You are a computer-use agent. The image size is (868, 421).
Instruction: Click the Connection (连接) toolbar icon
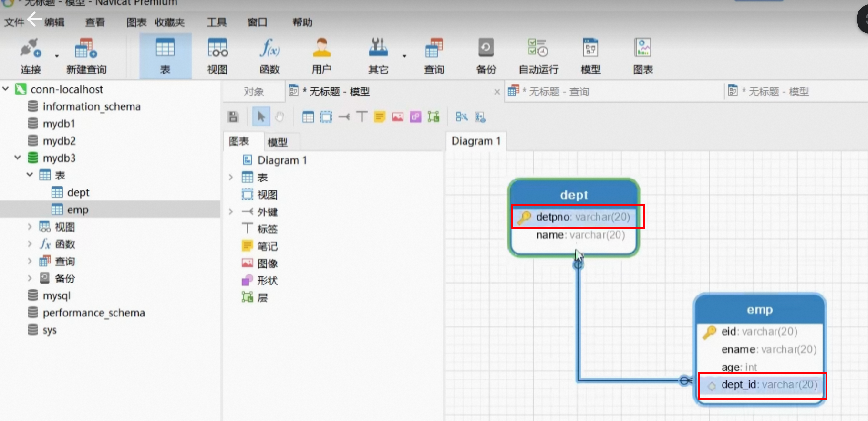[31, 56]
